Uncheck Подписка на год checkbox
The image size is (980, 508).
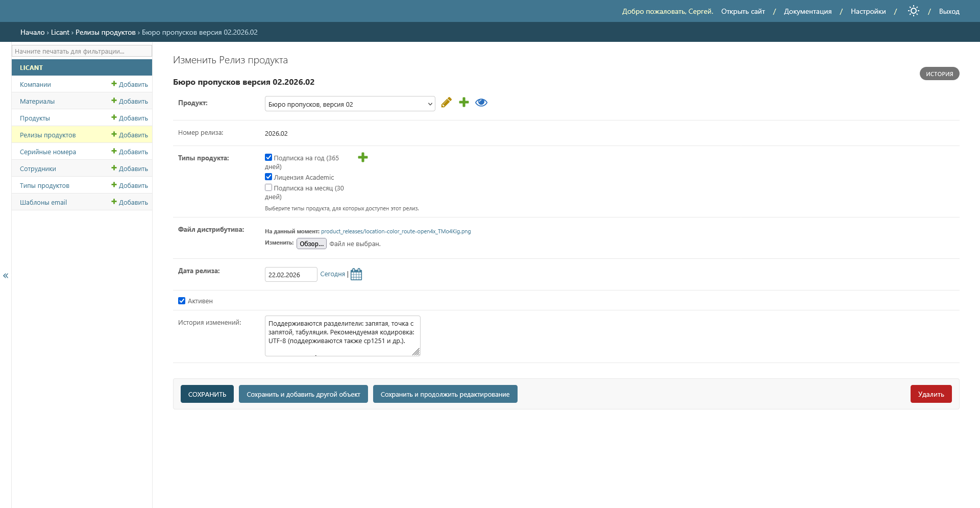tap(268, 157)
